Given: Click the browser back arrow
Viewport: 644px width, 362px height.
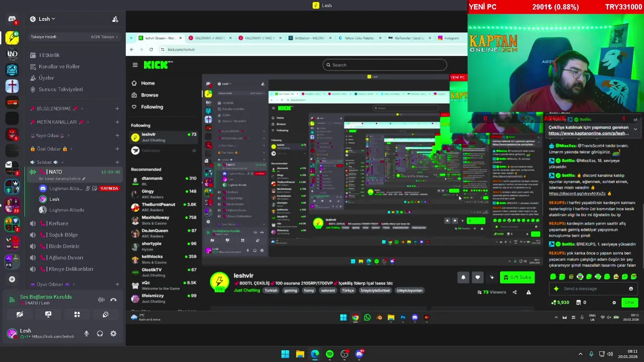Looking at the screenshot, I should coord(132,49).
